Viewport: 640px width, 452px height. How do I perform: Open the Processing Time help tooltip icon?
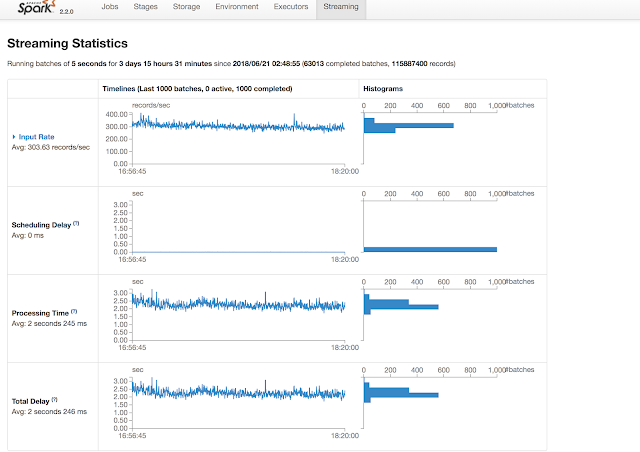click(x=74, y=312)
